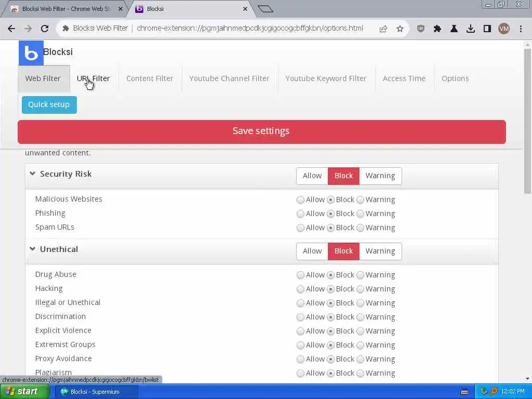Open the downloads icon in toolbar
Viewport: 532px width, 399px height.
[x=471, y=29]
